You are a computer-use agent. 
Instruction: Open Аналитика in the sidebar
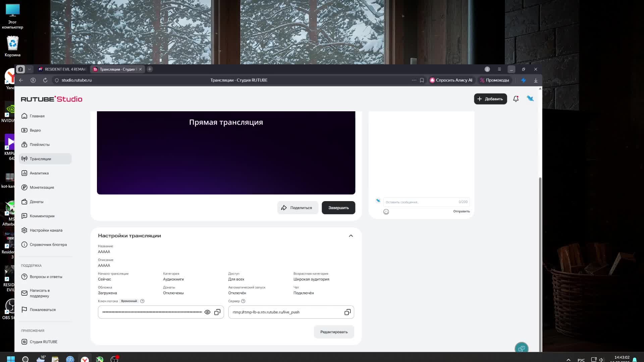[39, 173]
